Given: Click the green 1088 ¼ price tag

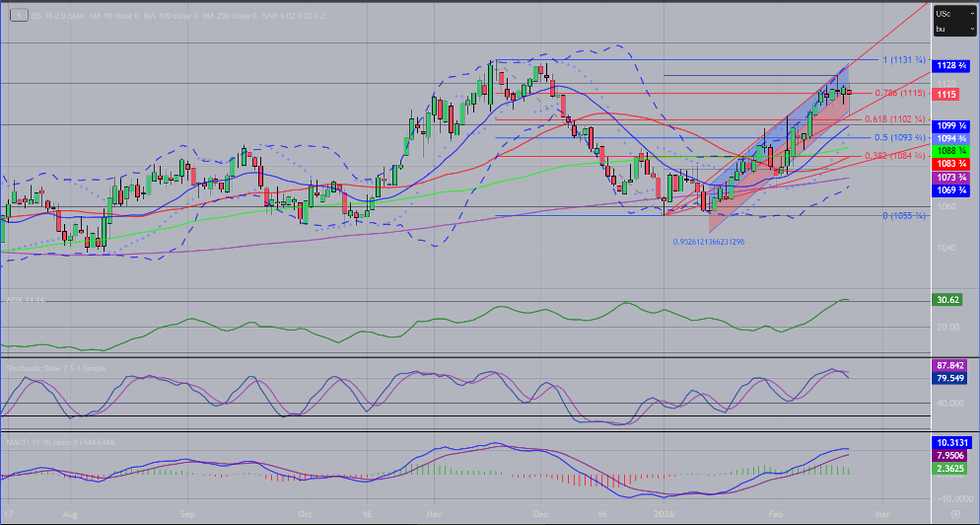Looking at the screenshot, I should point(948,150).
